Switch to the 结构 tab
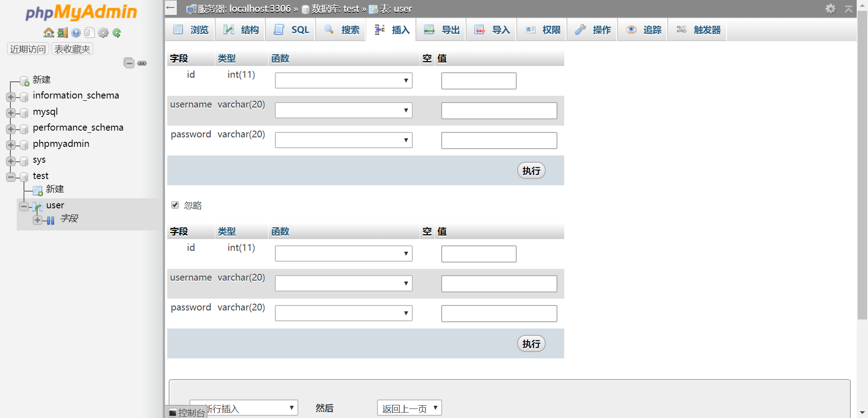The height and width of the screenshot is (418, 868). 241,30
